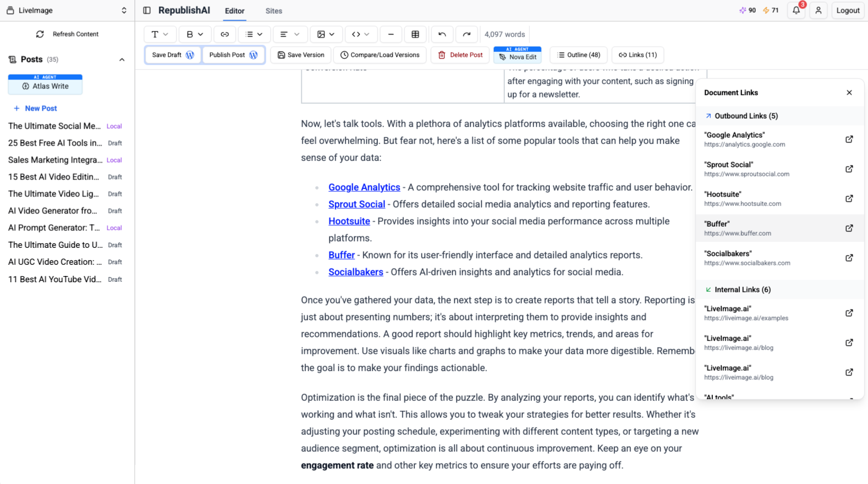
Task: Insert a link with the link tool
Action: point(225,34)
